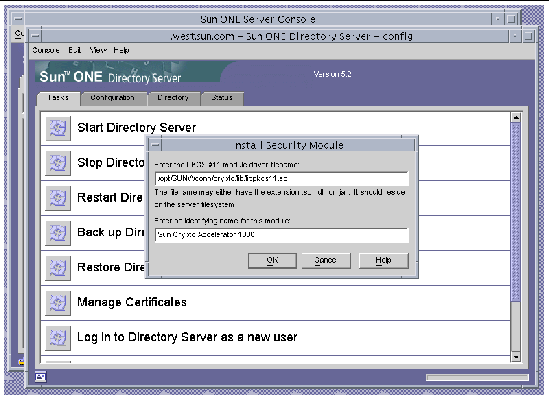Switch to the Tasks tab

pyautogui.click(x=58, y=98)
